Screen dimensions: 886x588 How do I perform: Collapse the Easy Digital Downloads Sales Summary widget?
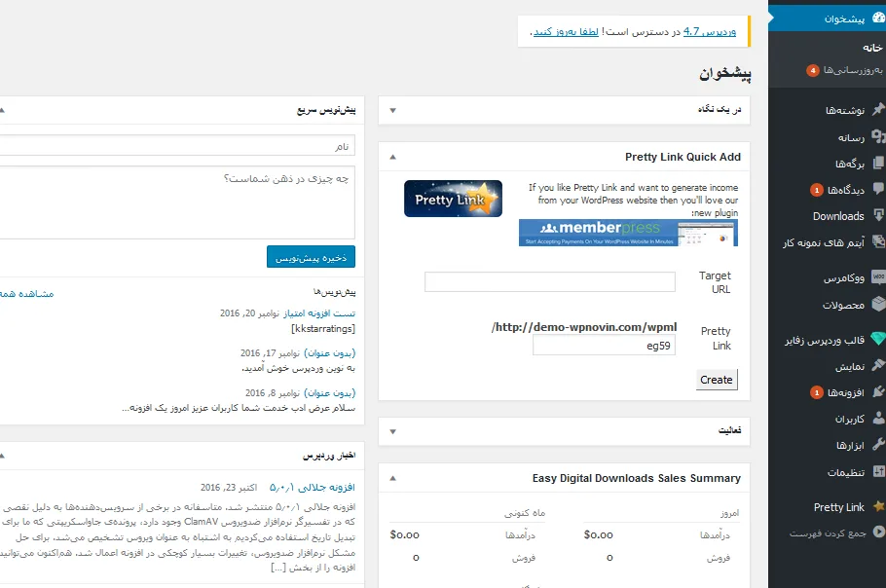[392, 478]
